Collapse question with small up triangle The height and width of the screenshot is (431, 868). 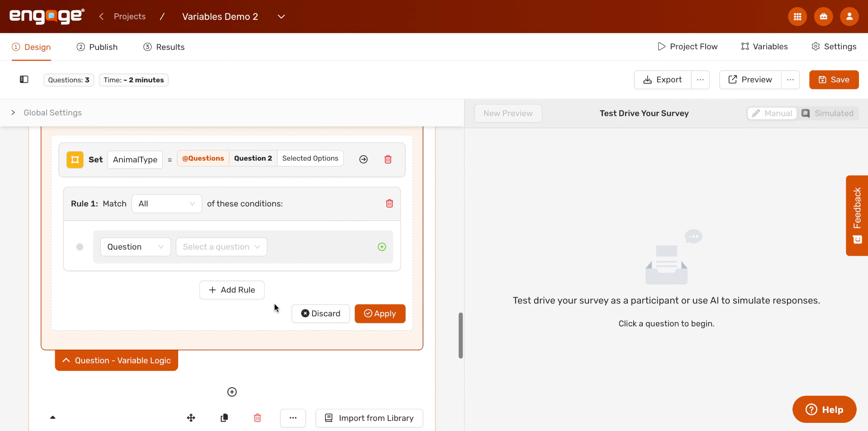coord(52,417)
